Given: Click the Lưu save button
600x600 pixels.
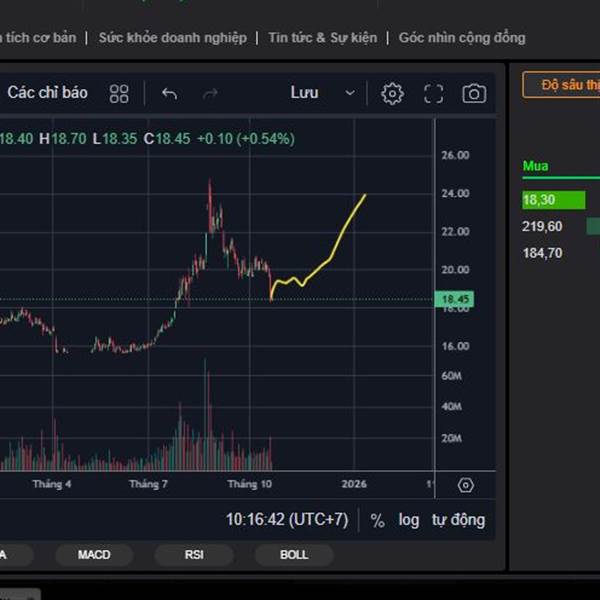Looking at the screenshot, I should pyautogui.click(x=304, y=93).
